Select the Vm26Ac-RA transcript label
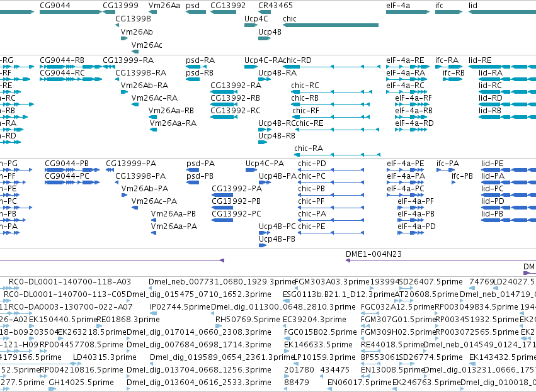Image resolution: width=536 pixels, height=392 pixels. pyautogui.click(x=154, y=98)
